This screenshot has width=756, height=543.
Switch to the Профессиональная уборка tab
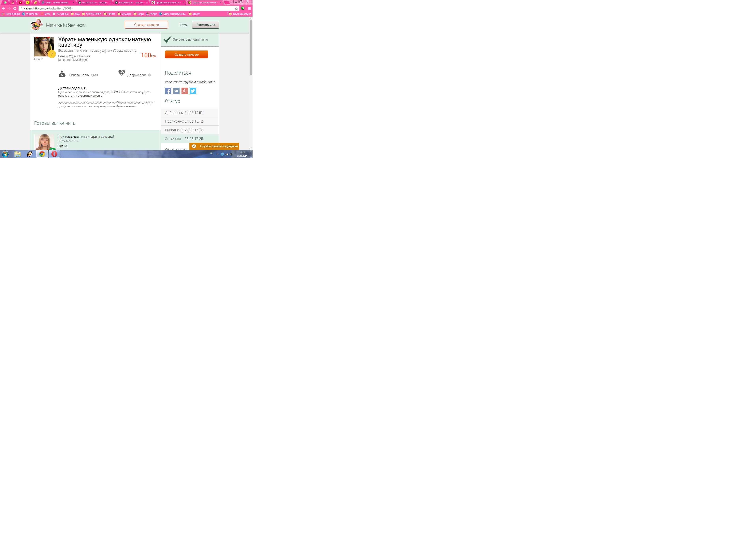tap(168, 2)
